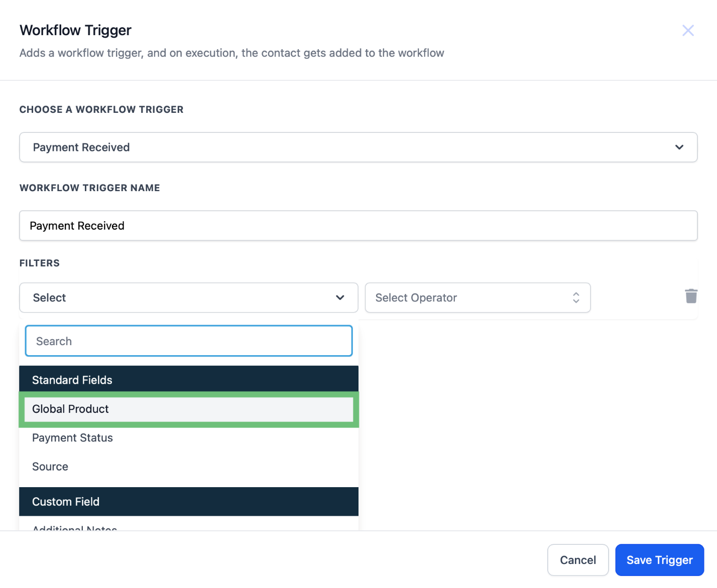Close the Workflow Trigger dialog
This screenshot has width=717, height=588.
[x=688, y=31]
